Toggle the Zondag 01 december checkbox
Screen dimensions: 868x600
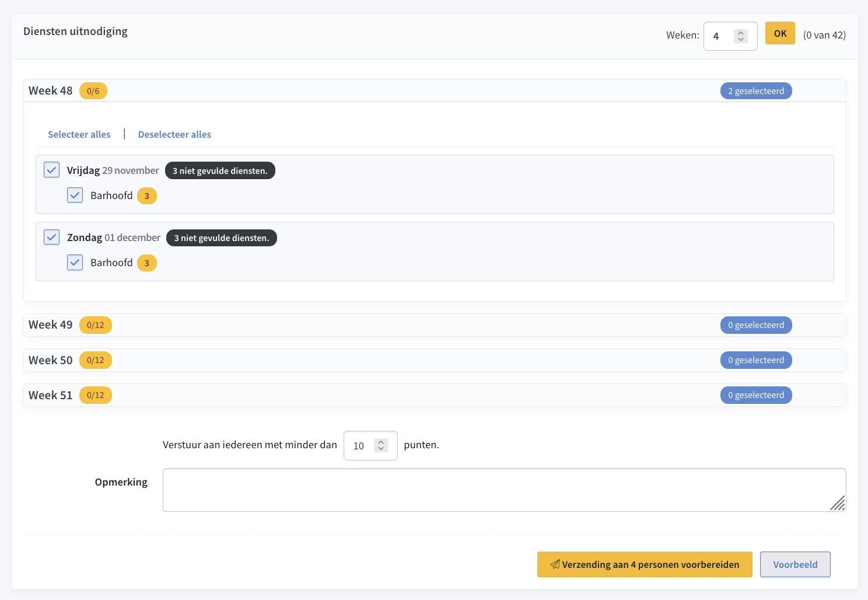pyautogui.click(x=52, y=237)
